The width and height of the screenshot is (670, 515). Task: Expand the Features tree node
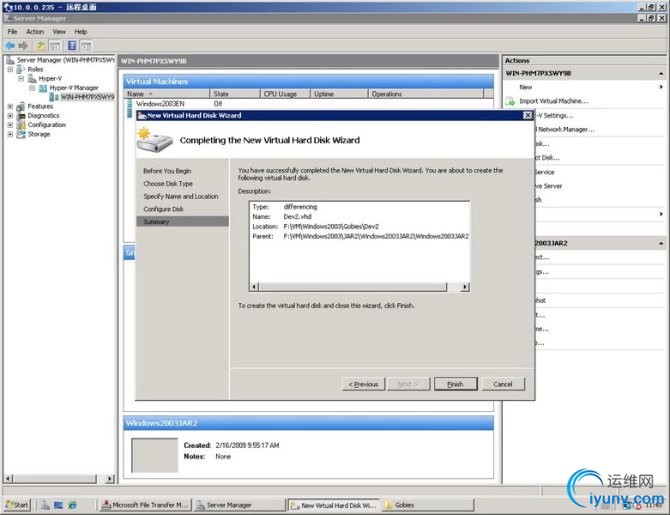10,106
